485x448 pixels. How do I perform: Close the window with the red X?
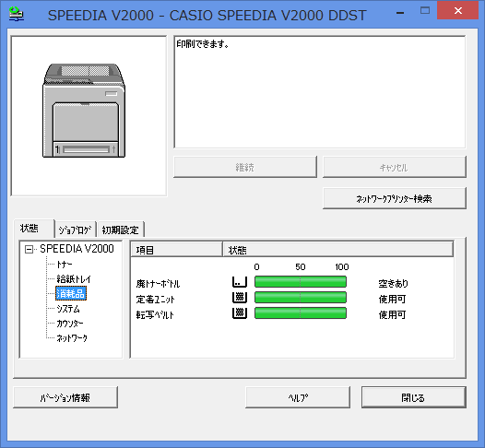coord(457,11)
